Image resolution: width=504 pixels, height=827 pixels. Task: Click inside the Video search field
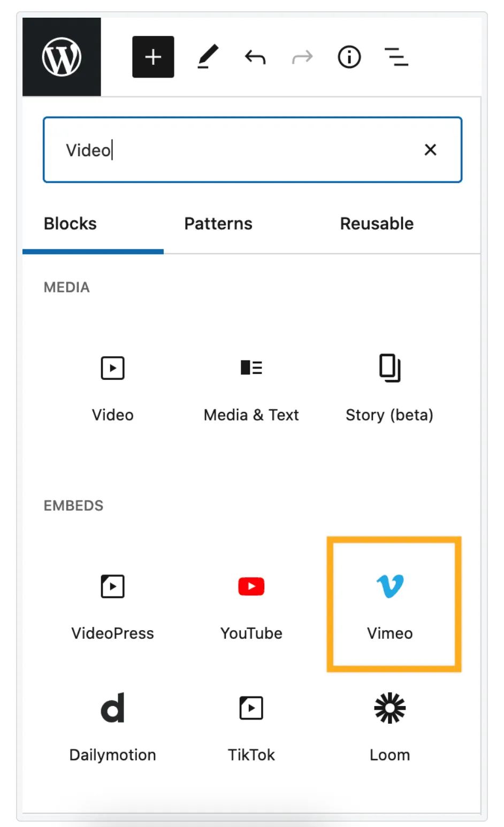(235, 150)
